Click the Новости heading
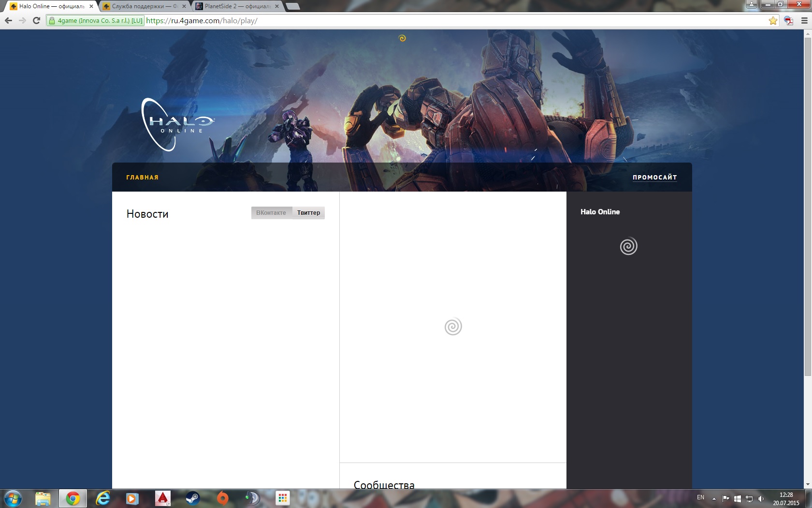 point(147,214)
